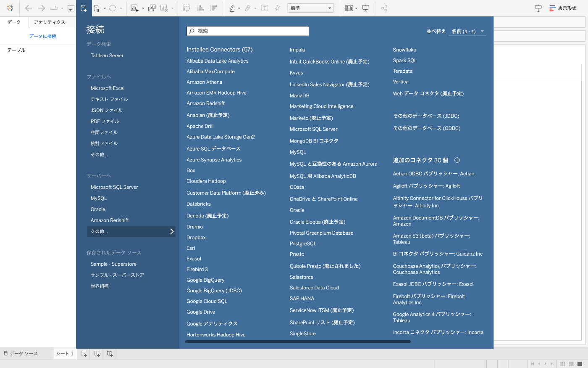
Task: Open saved source 世界指標
Action: [100, 286]
